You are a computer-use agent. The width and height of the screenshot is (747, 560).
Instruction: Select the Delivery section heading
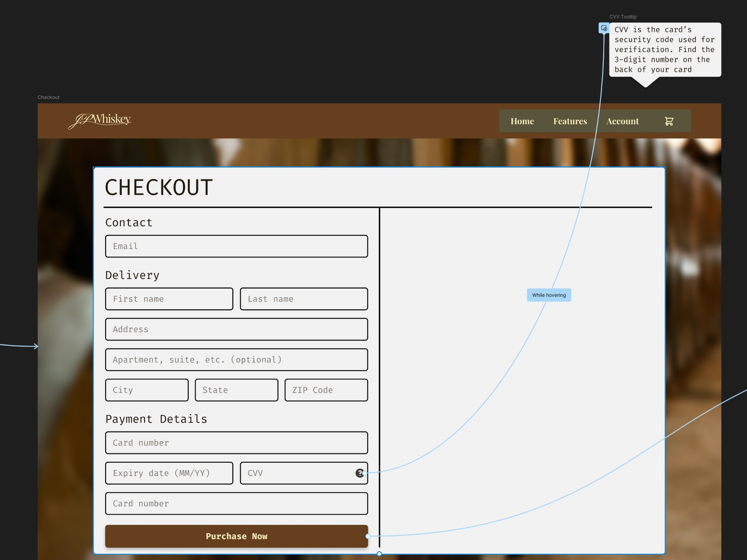132,275
